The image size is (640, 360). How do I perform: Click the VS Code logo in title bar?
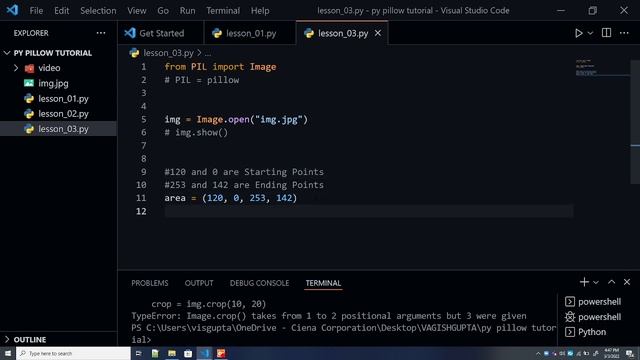[12, 10]
